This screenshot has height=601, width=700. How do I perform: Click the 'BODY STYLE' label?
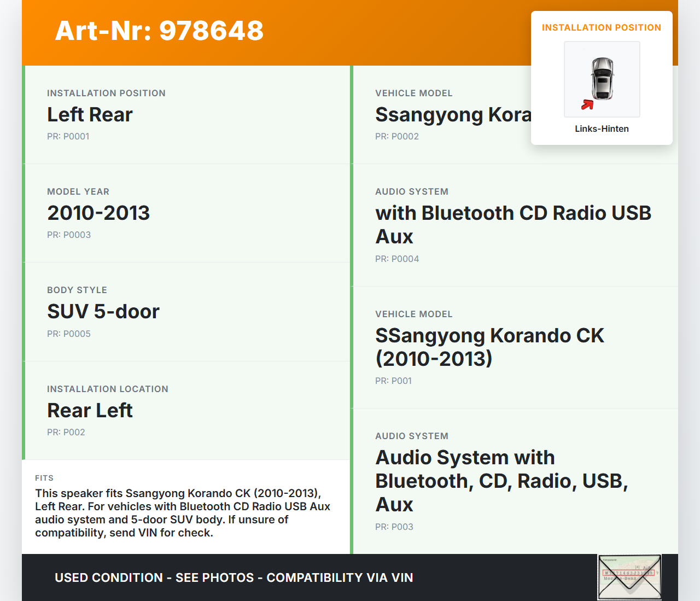(x=77, y=290)
